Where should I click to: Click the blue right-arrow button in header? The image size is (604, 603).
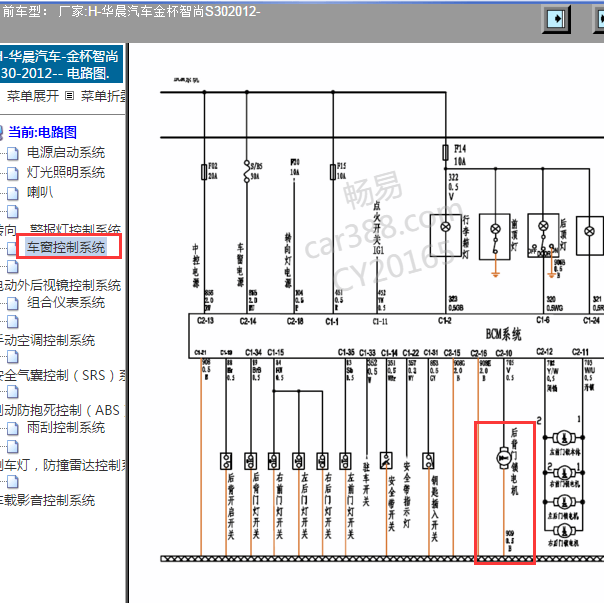tap(555, 19)
